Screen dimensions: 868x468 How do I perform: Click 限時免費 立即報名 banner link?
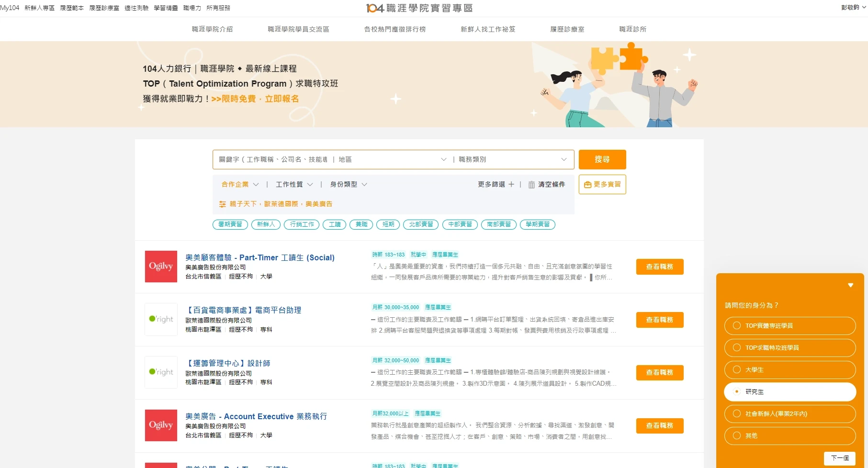click(x=255, y=99)
